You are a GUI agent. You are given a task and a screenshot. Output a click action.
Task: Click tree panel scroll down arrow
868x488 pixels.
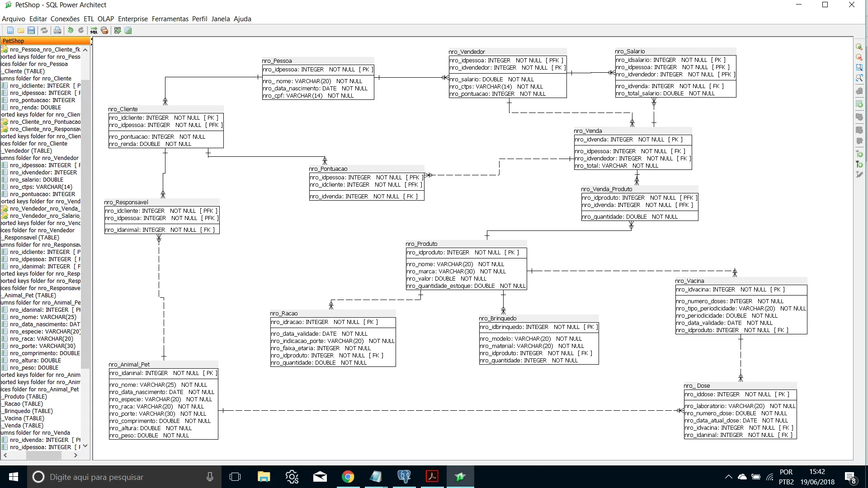coord(85,446)
